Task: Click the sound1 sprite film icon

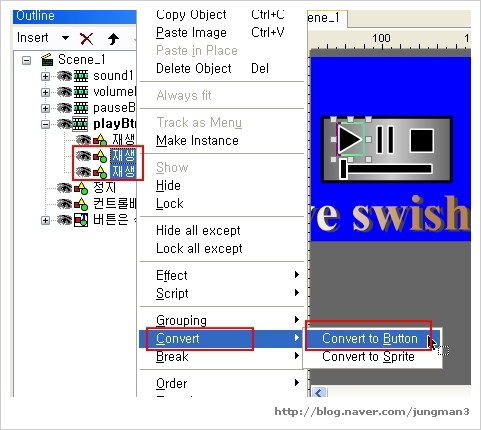Action: coord(81,76)
